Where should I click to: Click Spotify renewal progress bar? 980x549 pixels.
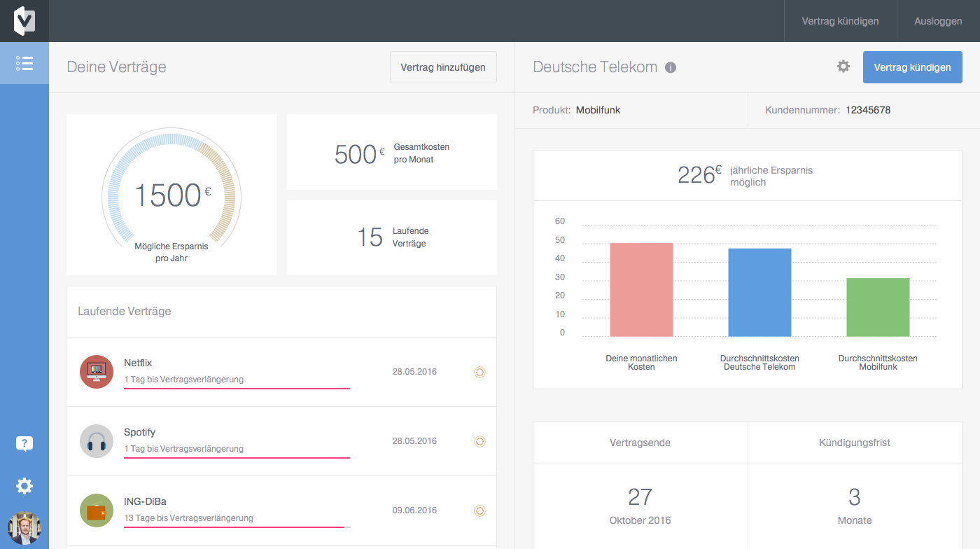click(x=237, y=457)
